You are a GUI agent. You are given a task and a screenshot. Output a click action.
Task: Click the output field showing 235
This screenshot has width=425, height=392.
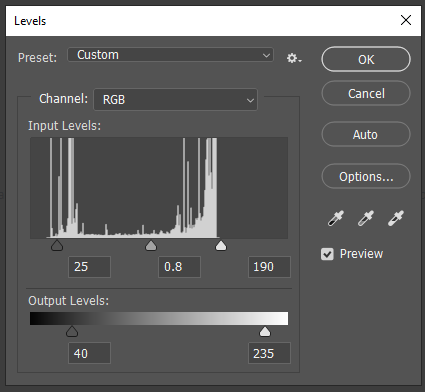(x=269, y=353)
